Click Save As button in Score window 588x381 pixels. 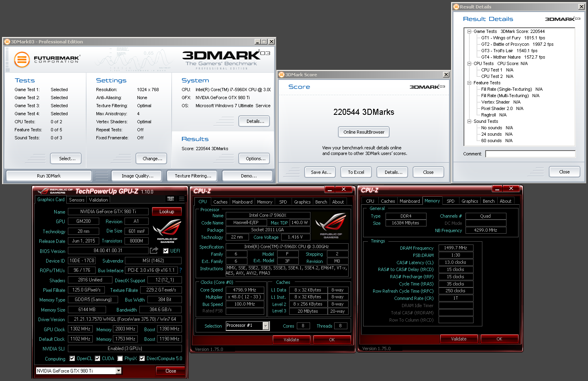click(x=321, y=172)
